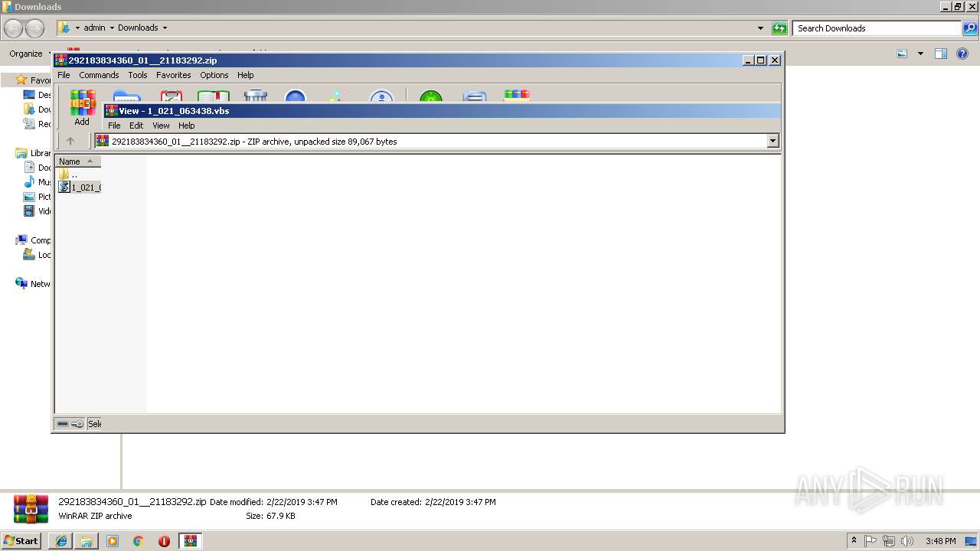Click Downloads in the Explorer breadcrumb
The width and height of the screenshot is (980, 551).
tap(138, 28)
